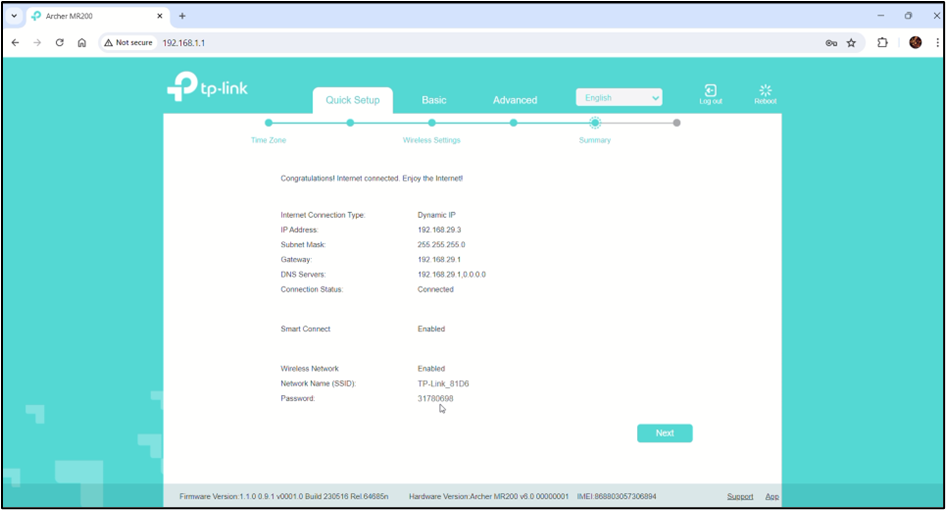The image size is (946, 510).
Task: Go to the browser home page icon
Action: click(x=82, y=43)
